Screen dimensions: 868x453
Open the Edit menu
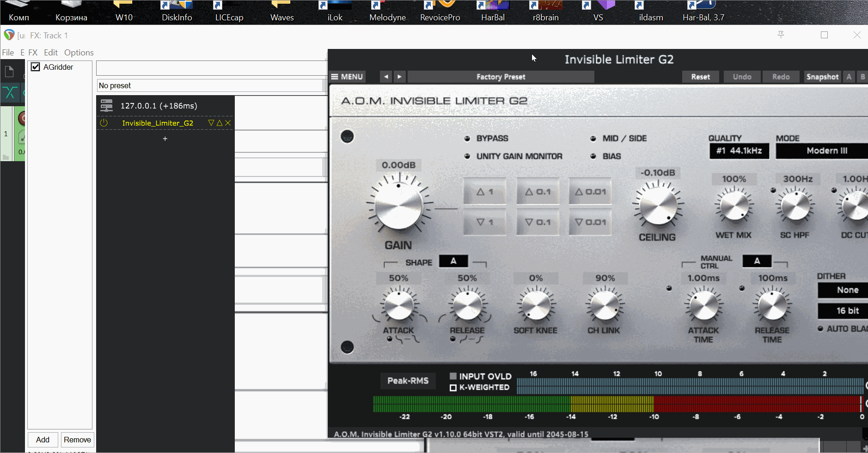click(x=51, y=53)
